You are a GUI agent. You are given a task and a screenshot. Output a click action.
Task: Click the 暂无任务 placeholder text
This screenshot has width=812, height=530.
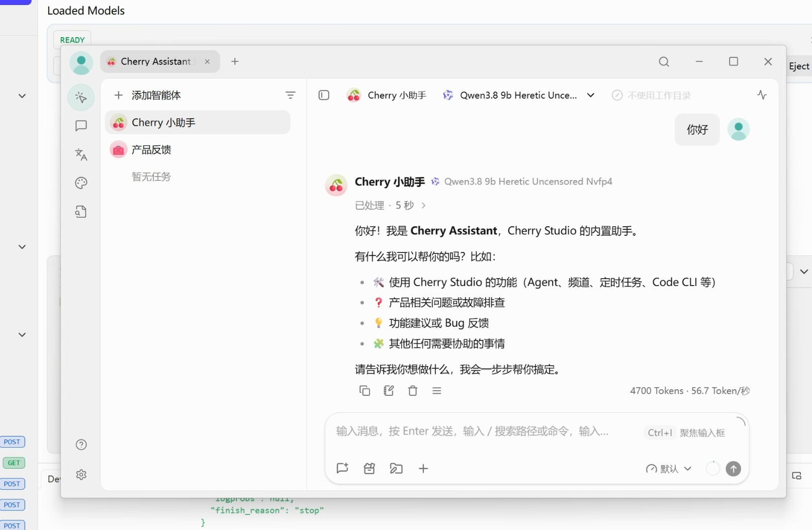coord(151,176)
